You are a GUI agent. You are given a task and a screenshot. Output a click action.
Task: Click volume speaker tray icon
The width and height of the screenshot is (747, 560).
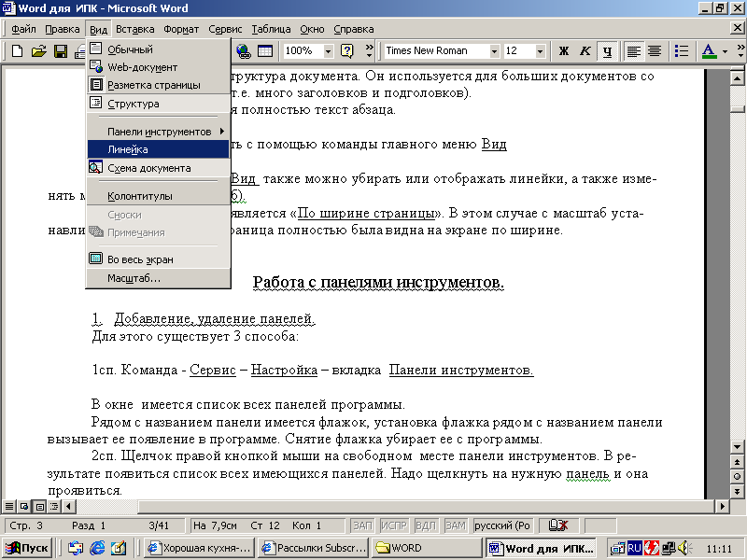point(684,548)
